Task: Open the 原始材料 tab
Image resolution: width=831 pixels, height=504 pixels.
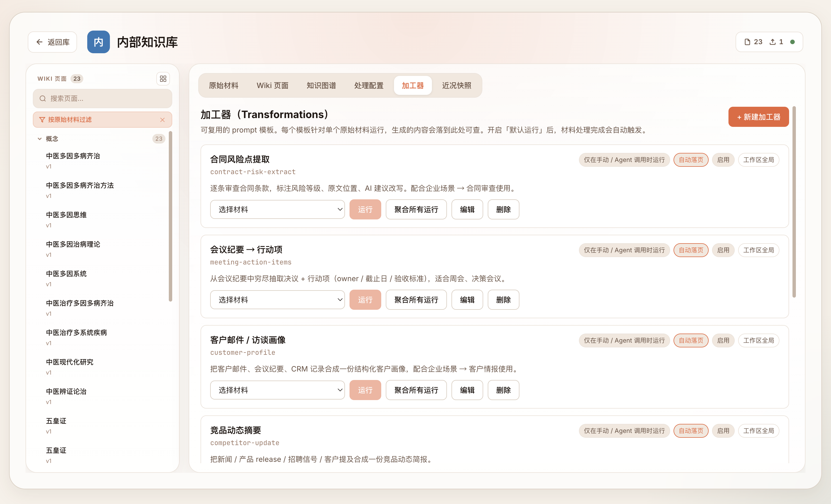Action: (223, 85)
